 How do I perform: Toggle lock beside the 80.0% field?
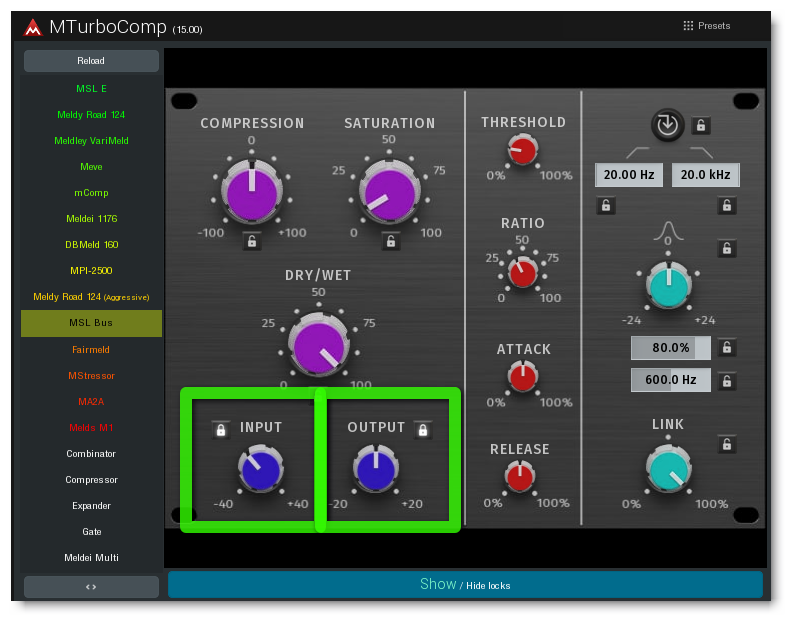coord(727,347)
